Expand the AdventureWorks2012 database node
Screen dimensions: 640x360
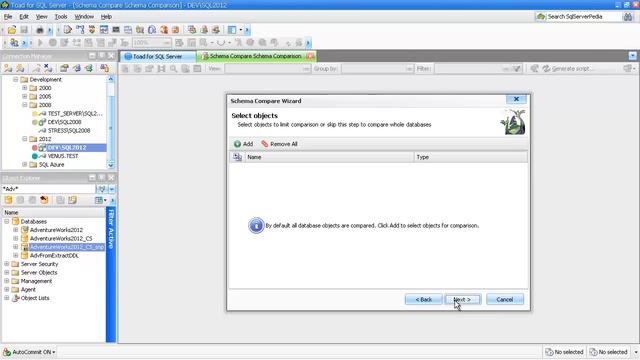click(x=16, y=230)
